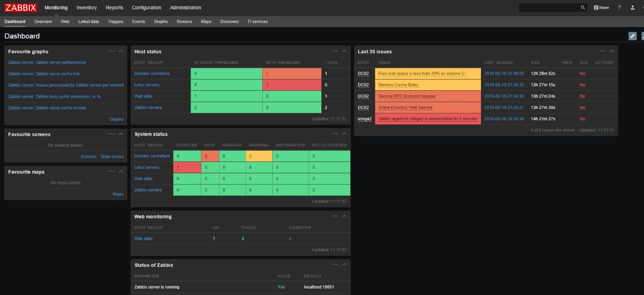Viewport: 644px width, 295px height.
Task: Collapse the System status widget
Action: click(x=344, y=134)
